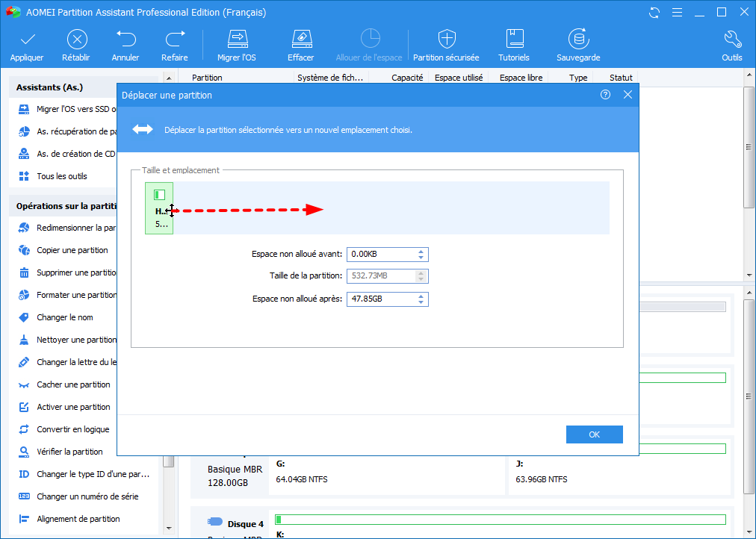
Task: Click the sidebar scroll-down arrow
Action: tap(169, 529)
